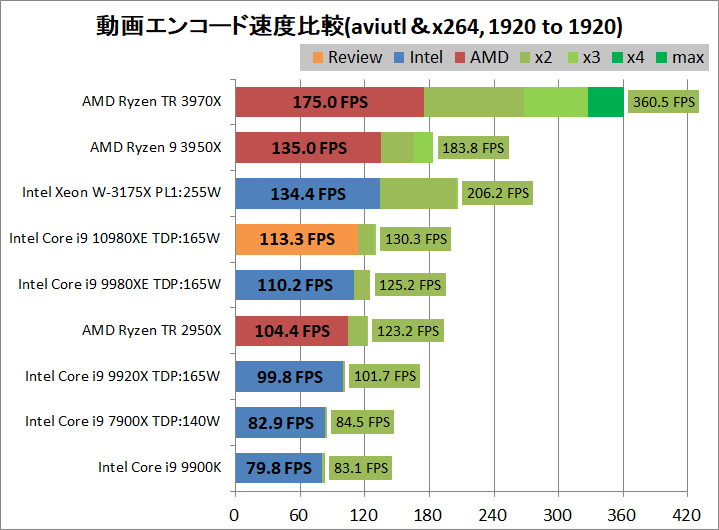
Task: Click the x2 legend swatch
Action: [525, 58]
